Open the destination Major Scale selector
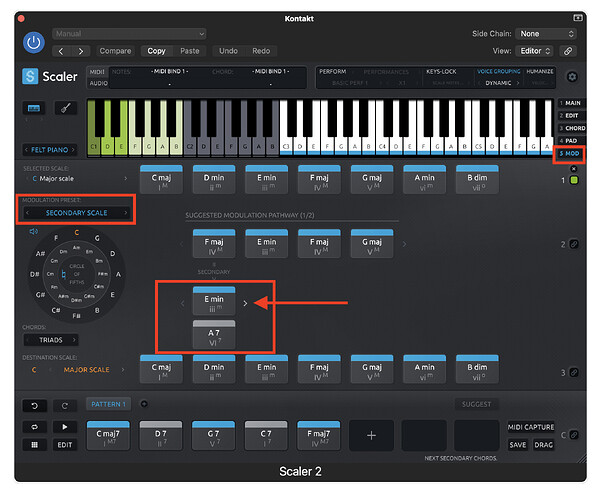Image resolution: width=601 pixels, height=499 pixels. tap(87, 370)
